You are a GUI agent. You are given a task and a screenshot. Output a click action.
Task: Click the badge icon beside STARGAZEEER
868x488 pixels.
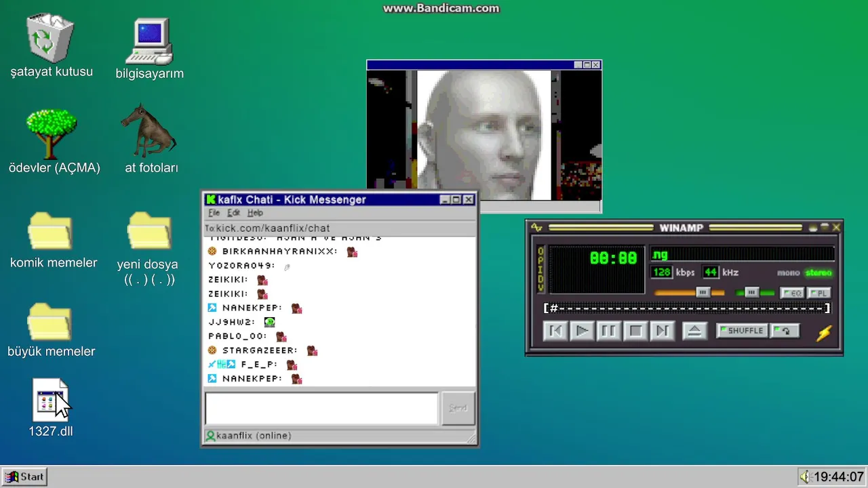click(x=212, y=350)
